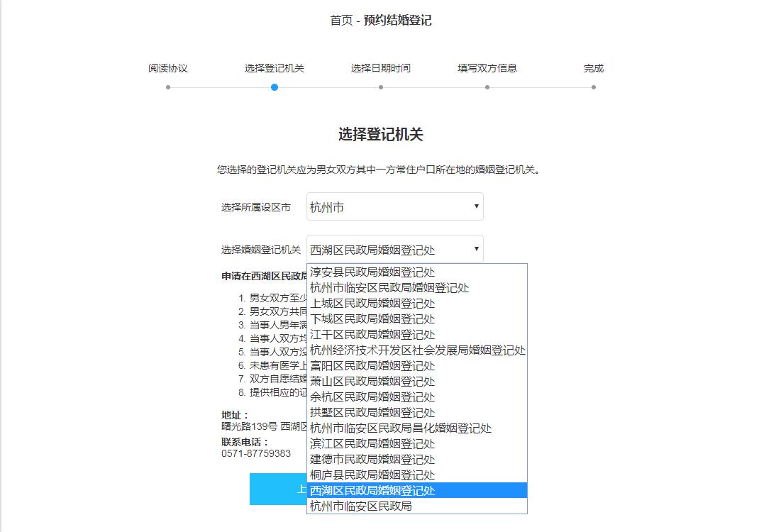The height and width of the screenshot is (532, 759).
Task: Click the 阅读协议 step label
Action: (x=168, y=68)
